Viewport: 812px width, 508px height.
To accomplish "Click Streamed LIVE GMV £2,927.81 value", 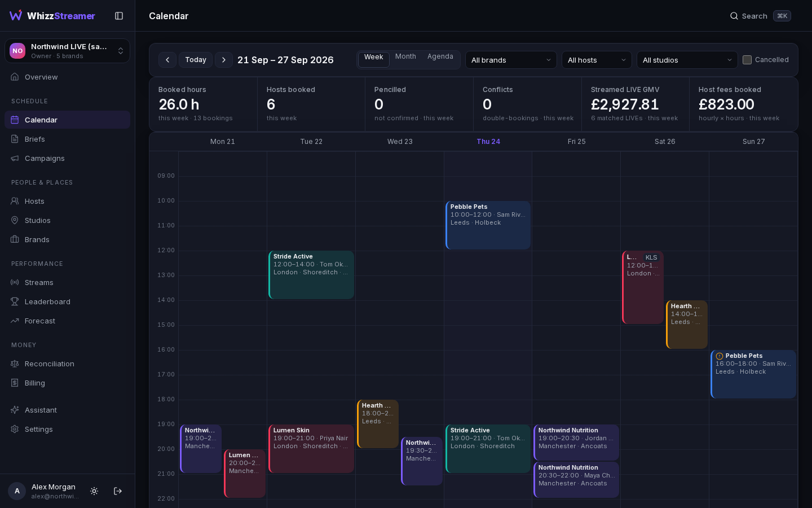I will coord(625,104).
